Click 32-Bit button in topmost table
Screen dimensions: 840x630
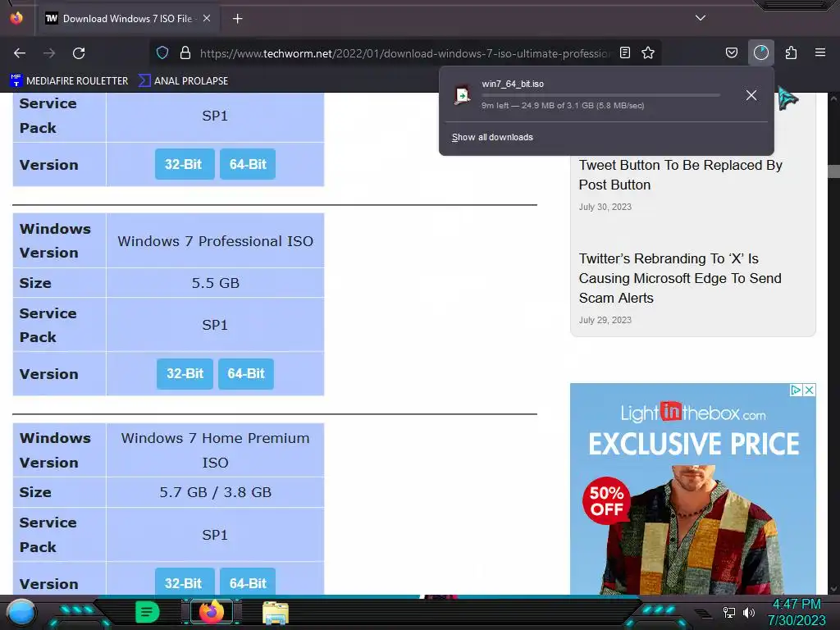coord(183,164)
